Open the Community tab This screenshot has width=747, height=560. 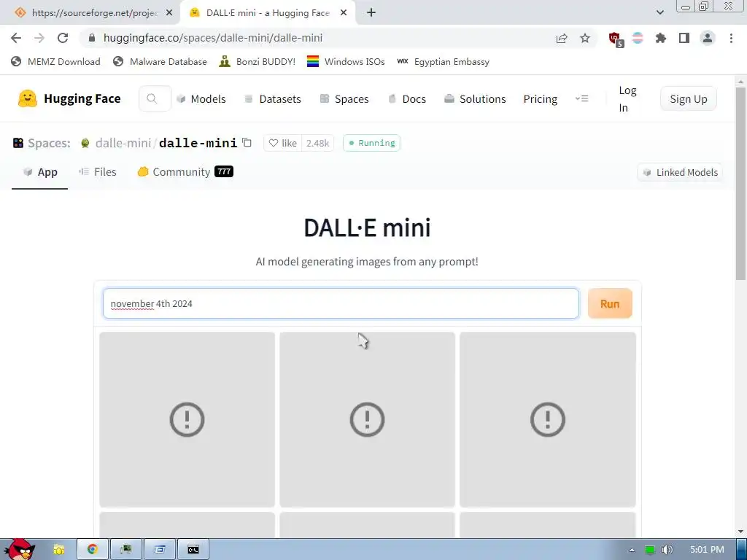(x=185, y=172)
